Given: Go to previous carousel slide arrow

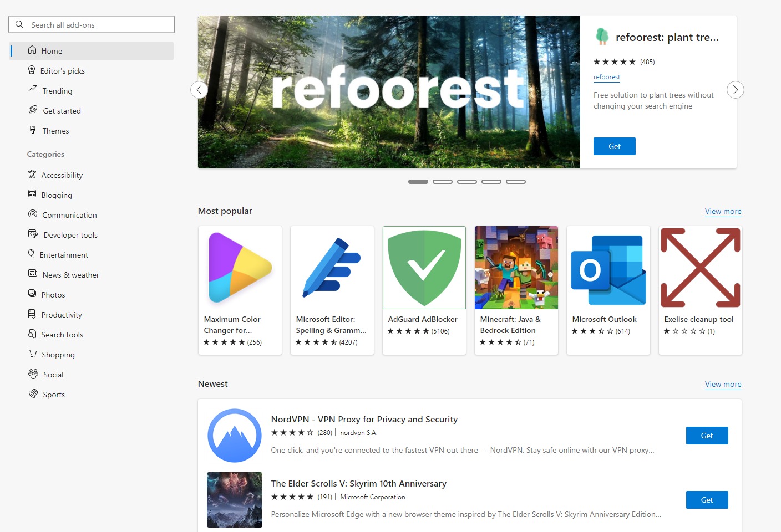Looking at the screenshot, I should [199, 90].
